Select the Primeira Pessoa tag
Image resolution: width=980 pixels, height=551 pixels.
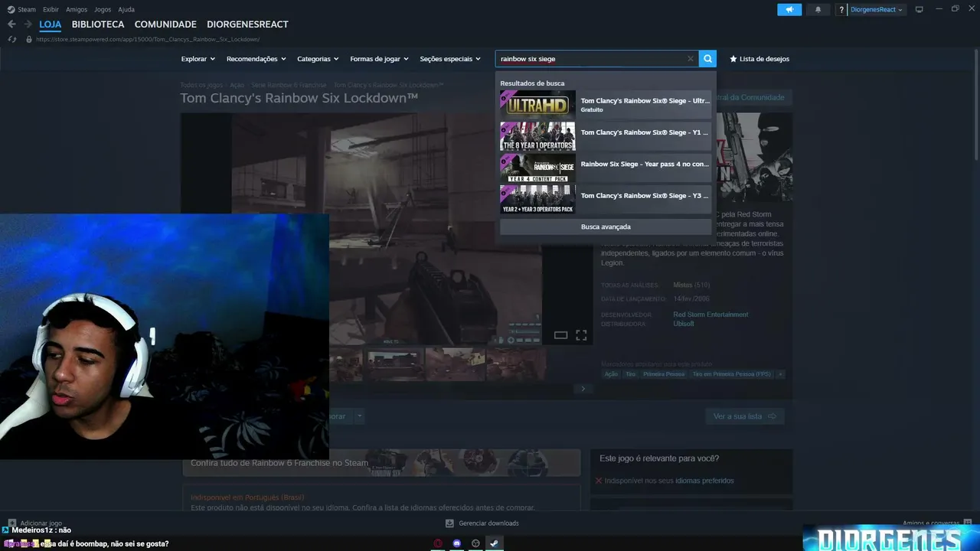[664, 374]
